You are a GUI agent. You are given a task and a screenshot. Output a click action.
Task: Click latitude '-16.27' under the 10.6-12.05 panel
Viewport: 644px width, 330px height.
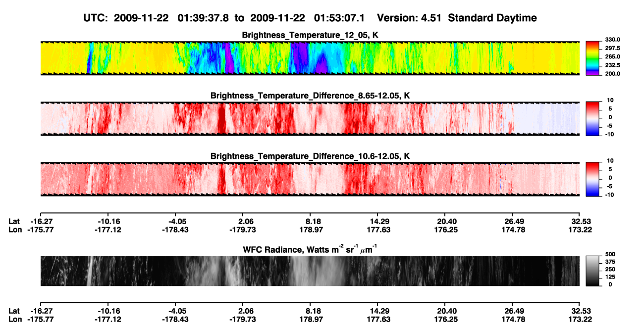[41, 222]
